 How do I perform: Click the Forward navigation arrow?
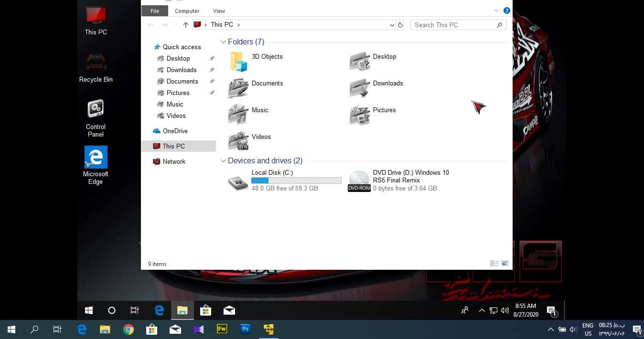(x=165, y=25)
